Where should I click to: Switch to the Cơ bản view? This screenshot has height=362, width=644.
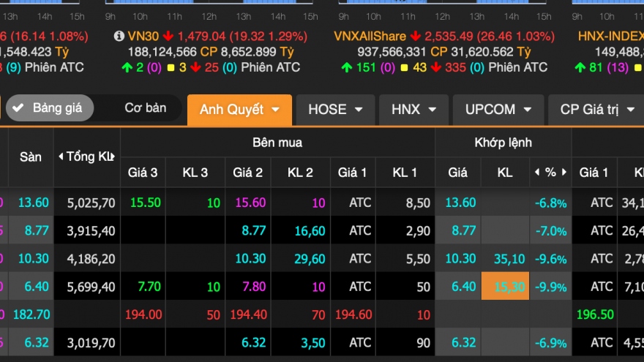coord(145,108)
